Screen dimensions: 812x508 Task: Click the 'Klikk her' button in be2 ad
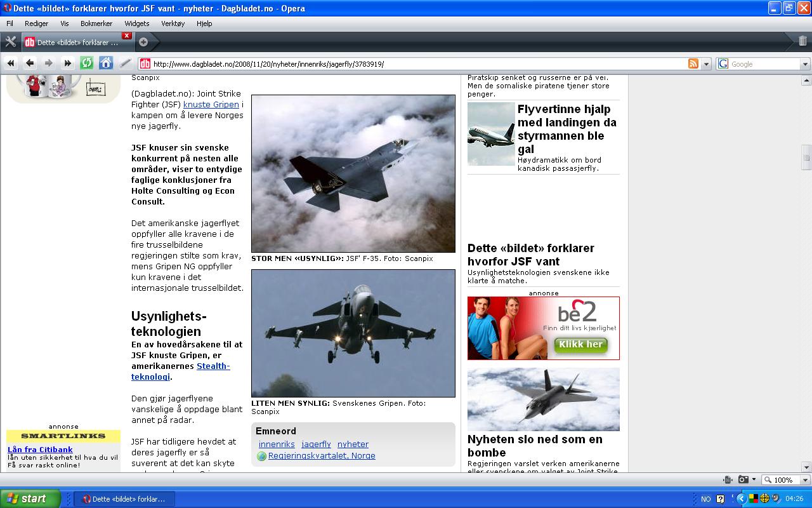click(x=581, y=345)
